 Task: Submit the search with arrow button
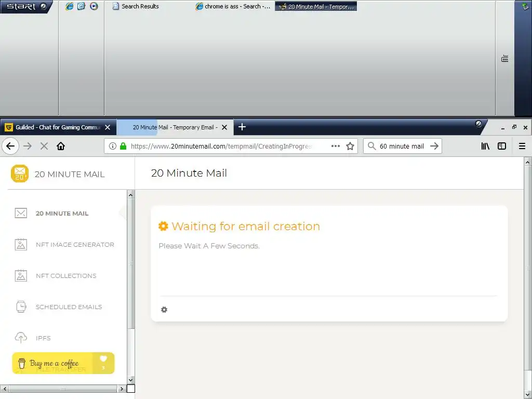(434, 146)
